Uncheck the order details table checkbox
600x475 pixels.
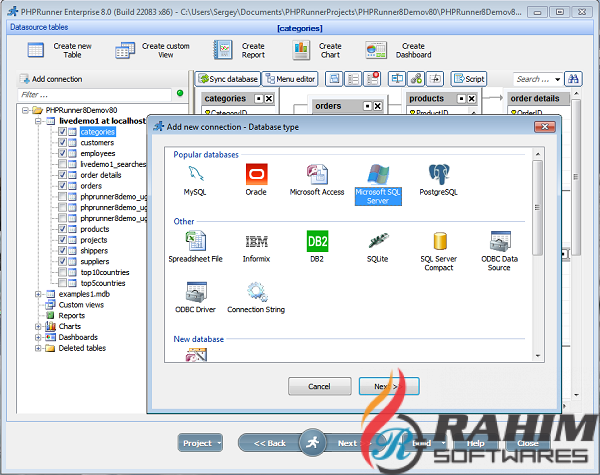pos(62,175)
